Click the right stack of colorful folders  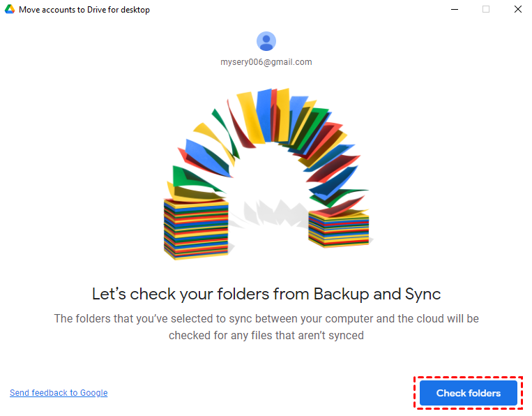pos(338,228)
